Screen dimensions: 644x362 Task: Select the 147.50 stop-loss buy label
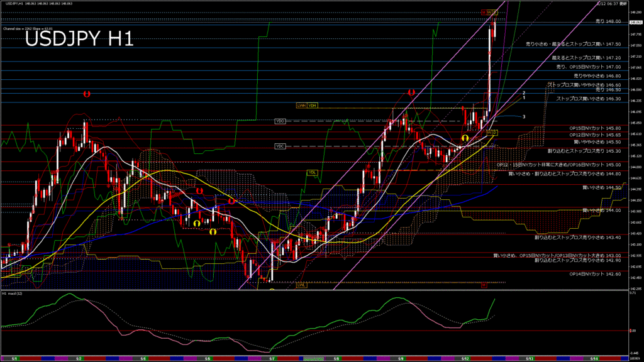point(574,44)
